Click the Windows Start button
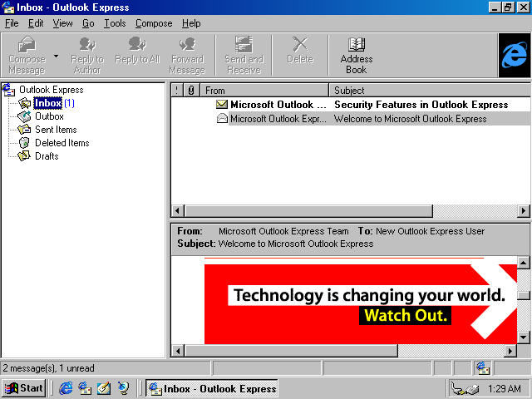The image size is (532, 399). pos(24,388)
